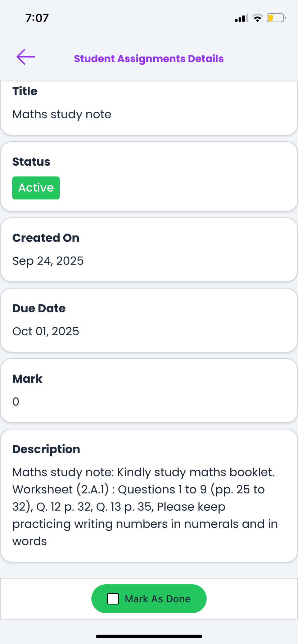Tap the Created On date Sep 24, 2025
The image size is (298, 644).
(48, 261)
